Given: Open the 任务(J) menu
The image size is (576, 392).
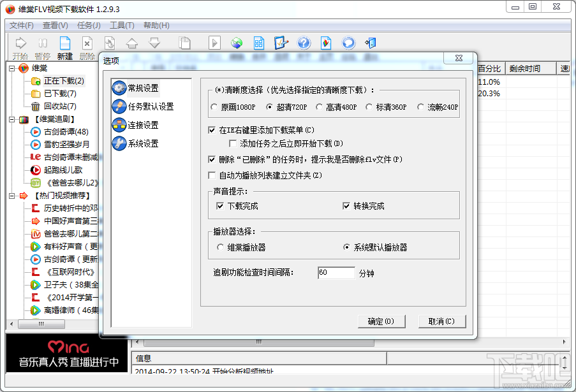Looking at the screenshot, I should [89, 25].
